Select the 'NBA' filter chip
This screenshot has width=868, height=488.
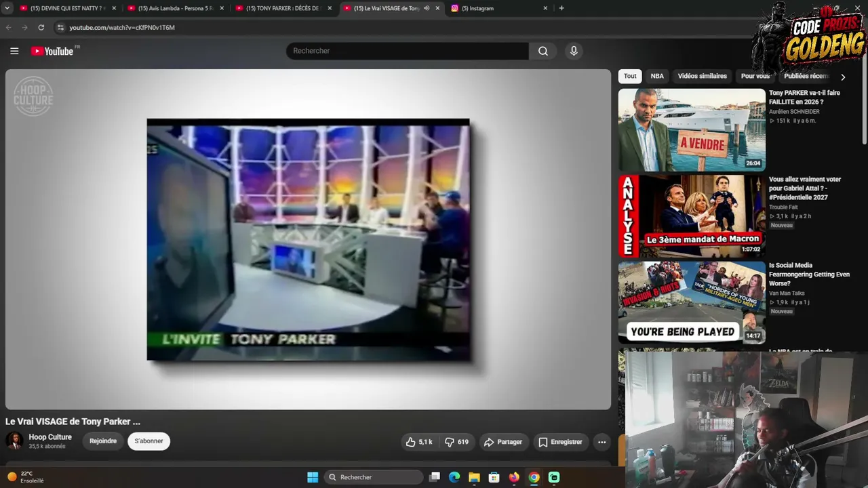coord(657,77)
